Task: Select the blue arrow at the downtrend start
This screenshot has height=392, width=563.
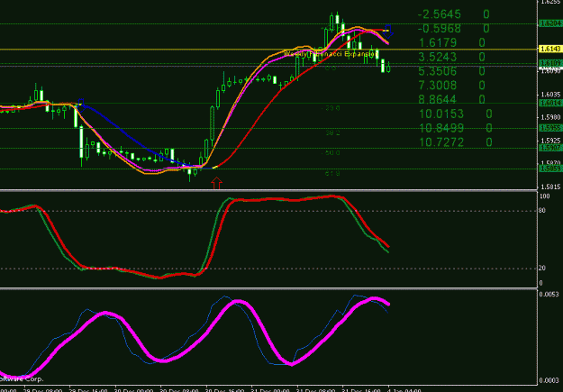Action: 81,105
